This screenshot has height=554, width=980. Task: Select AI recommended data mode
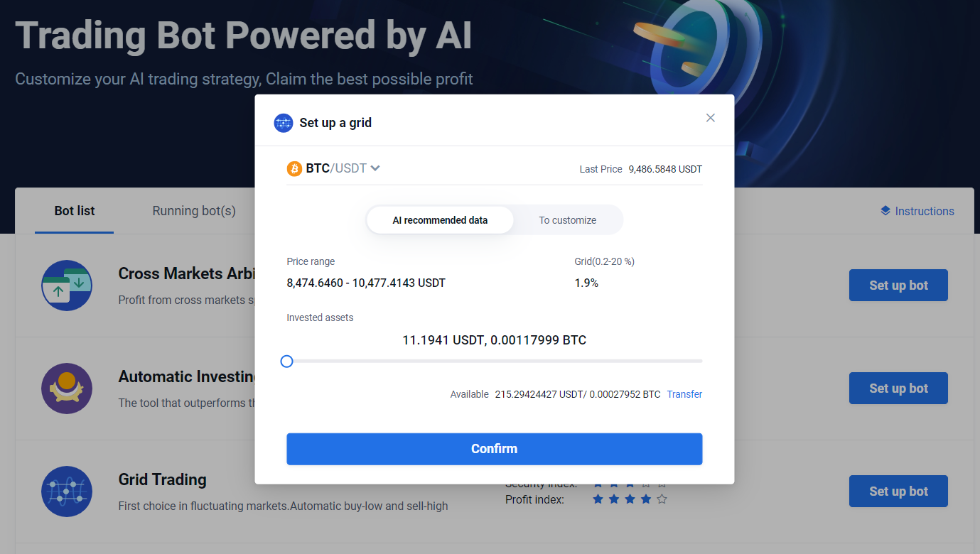(440, 220)
